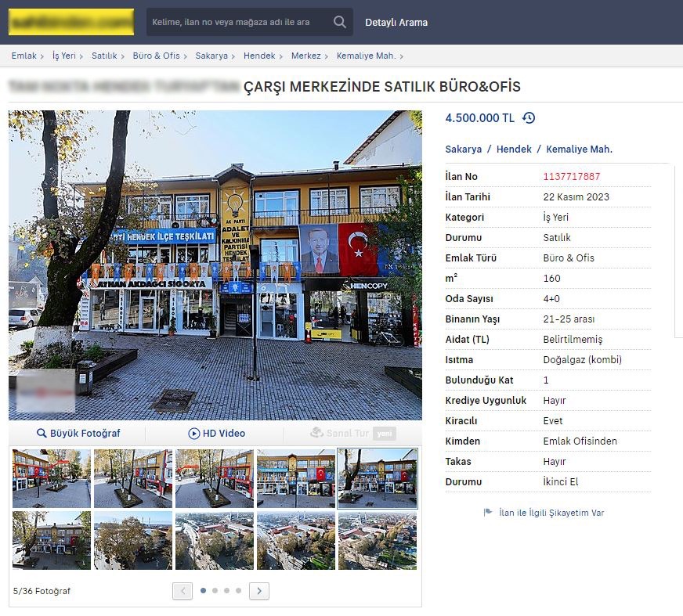Go to previous thumbnail page arrow

click(182, 591)
